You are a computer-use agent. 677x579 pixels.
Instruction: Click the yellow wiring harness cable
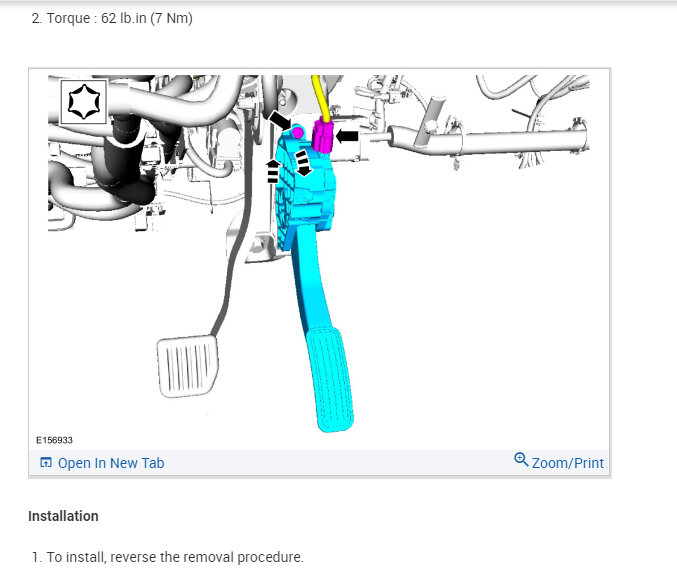point(321,98)
